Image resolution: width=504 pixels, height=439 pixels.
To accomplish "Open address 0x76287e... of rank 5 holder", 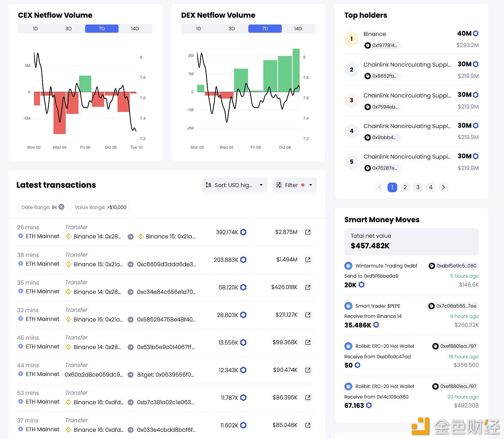I will (x=382, y=168).
